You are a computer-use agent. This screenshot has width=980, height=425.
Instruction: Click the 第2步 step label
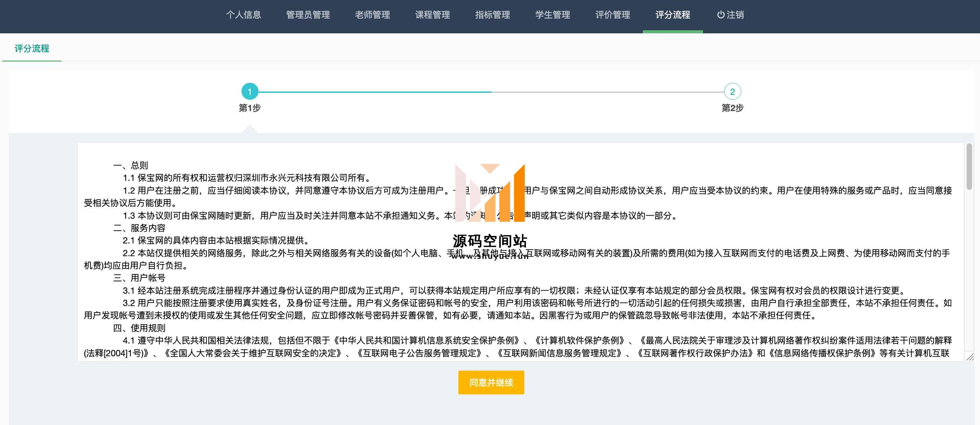click(732, 108)
